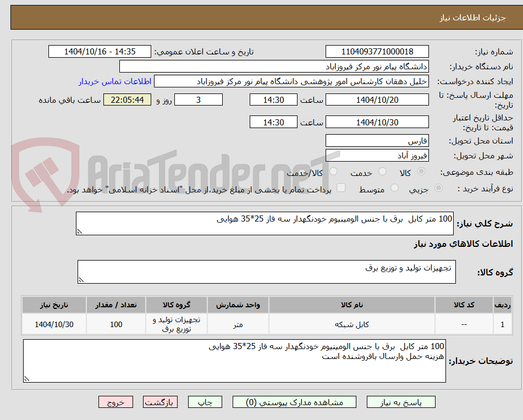Viewport: 523px width, 420px height.
Task: Click the remaining days field showing 3
Action: [x=199, y=100]
